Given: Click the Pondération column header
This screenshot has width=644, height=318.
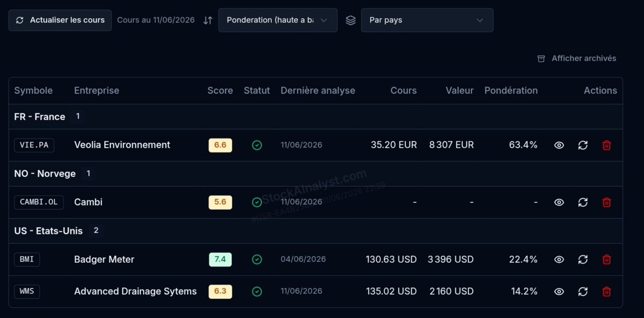Looking at the screenshot, I should coord(511,90).
